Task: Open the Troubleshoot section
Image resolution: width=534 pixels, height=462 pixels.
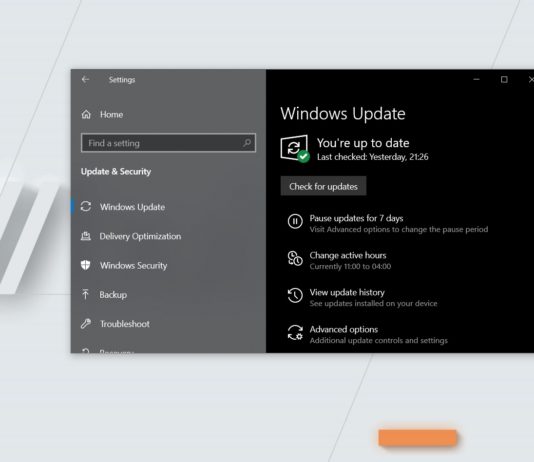Action: click(x=125, y=324)
